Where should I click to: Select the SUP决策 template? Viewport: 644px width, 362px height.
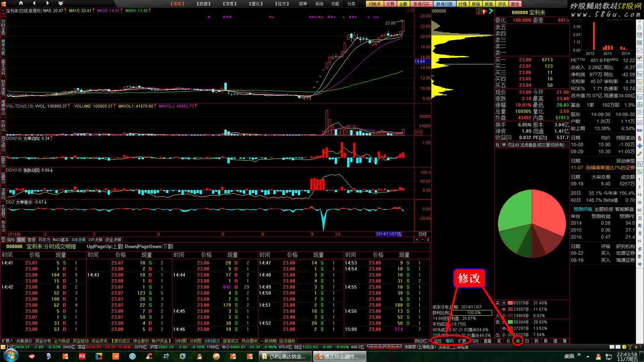point(95,240)
